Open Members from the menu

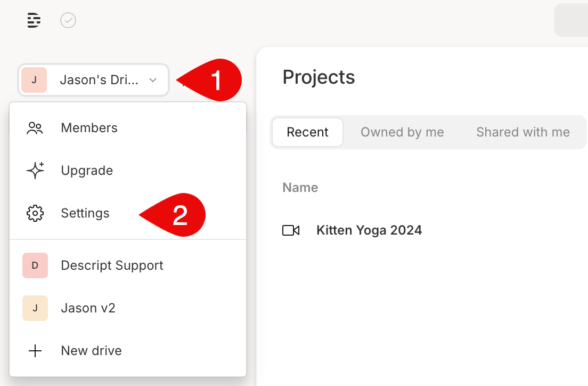coord(128,128)
